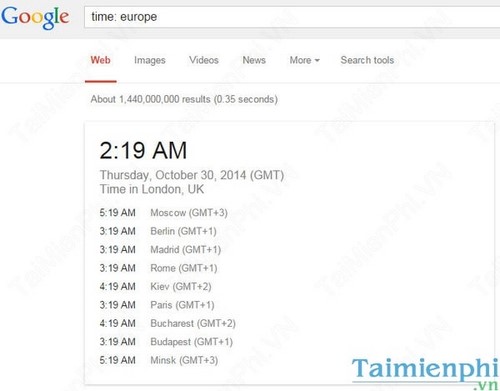Click the 3:19 AM time for Madrid
Screen dimensions: 500x391
(117, 249)
